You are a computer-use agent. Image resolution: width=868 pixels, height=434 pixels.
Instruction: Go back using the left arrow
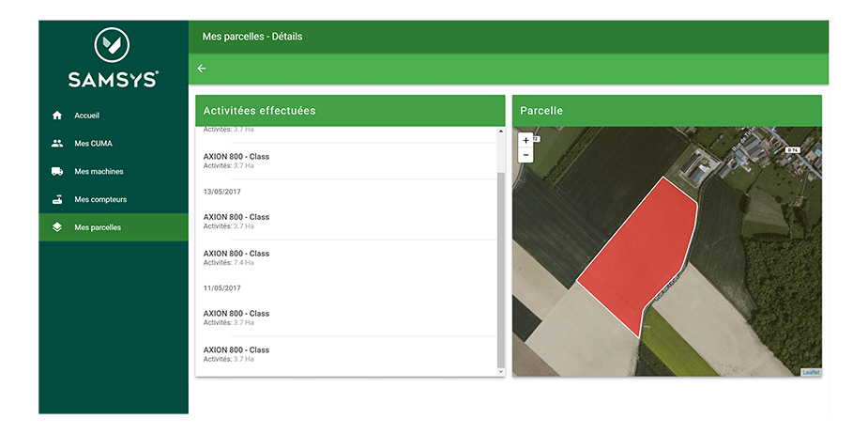click(x=202, y=69)
